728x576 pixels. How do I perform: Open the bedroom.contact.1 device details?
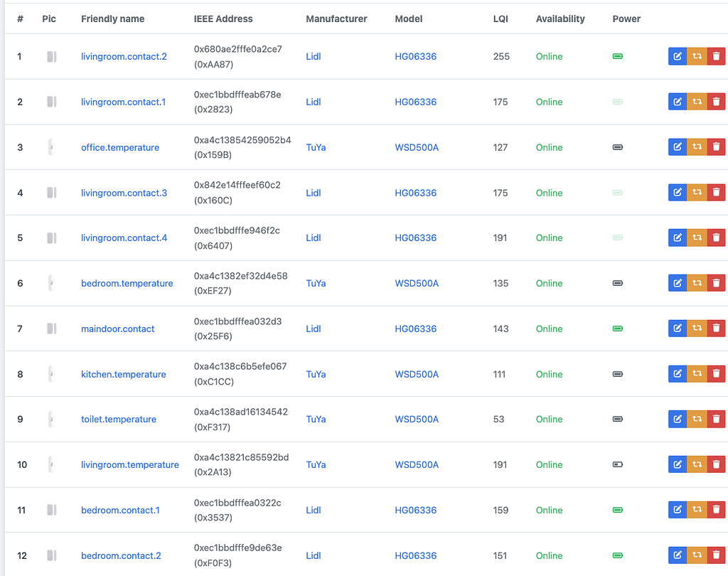click(122, 510)
